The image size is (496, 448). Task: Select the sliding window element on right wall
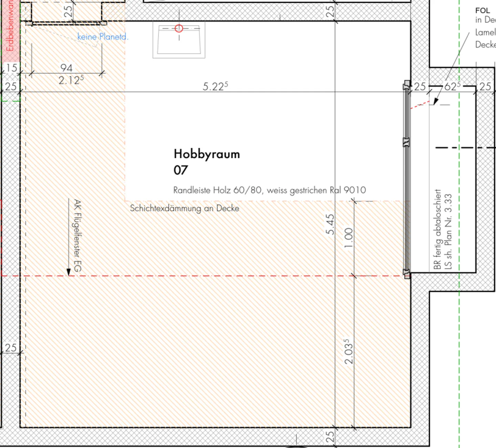[407, 179]
